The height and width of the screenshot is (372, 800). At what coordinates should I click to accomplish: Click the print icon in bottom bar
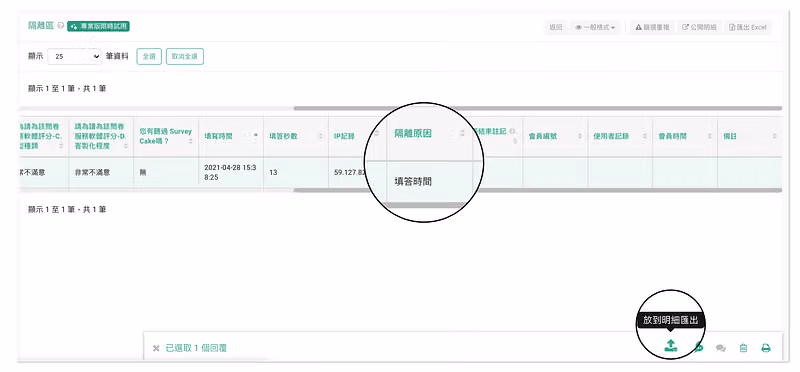765,348
